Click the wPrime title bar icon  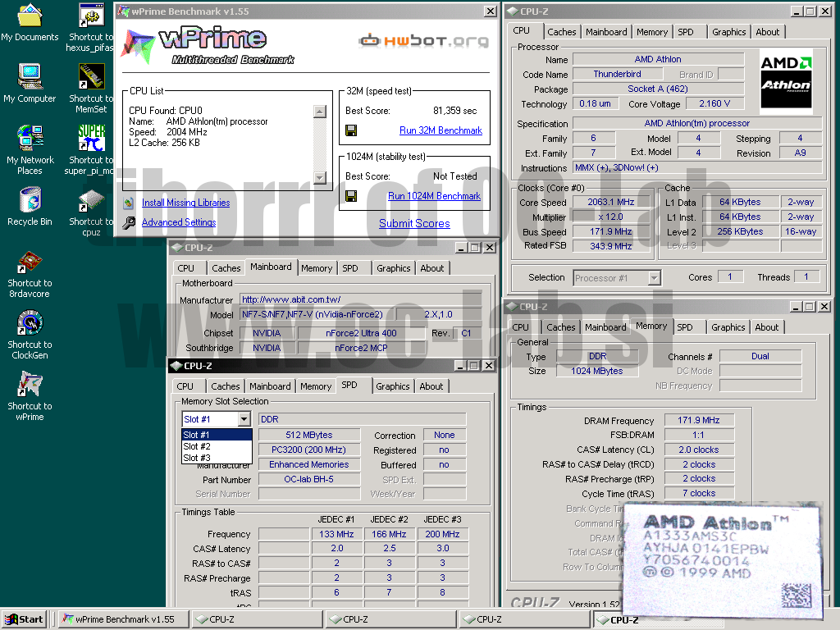124,11
